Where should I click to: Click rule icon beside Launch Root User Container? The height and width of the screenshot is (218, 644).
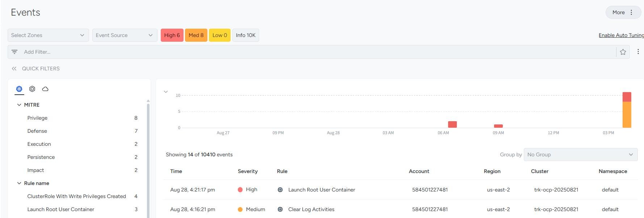[x=280, y=190]
